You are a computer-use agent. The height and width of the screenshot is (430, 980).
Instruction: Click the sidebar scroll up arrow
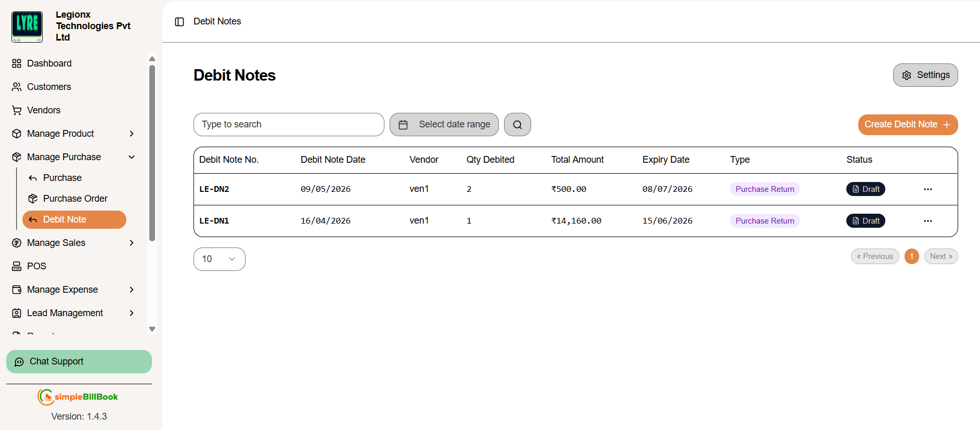coord(152,59)
